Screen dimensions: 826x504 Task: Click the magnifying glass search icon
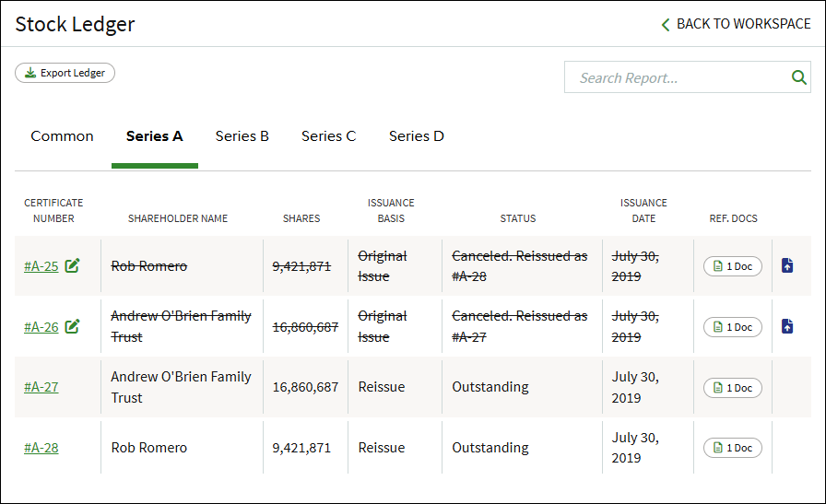click(798, 77)
